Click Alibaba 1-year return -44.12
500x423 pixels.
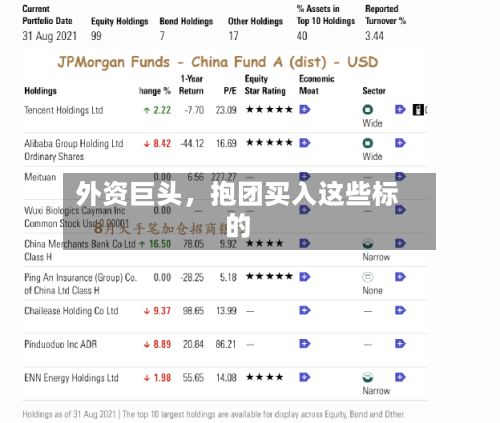coord(192,144)
